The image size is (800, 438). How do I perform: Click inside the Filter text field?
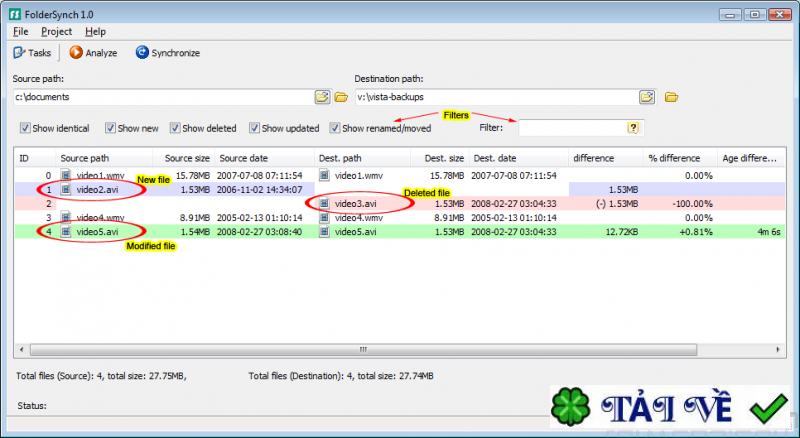coord(572,128)
